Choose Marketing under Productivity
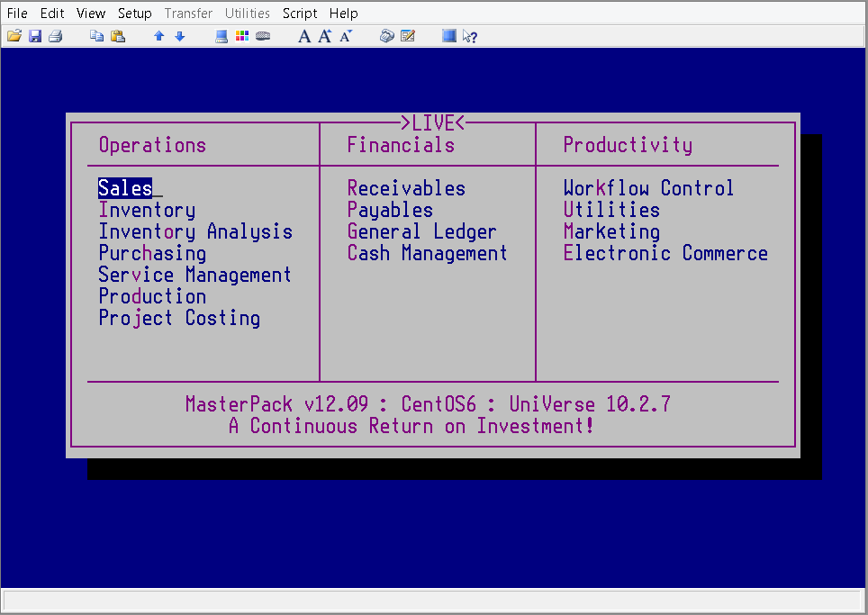Viewport: 868px width, 615px height. [x=611, y=231]
